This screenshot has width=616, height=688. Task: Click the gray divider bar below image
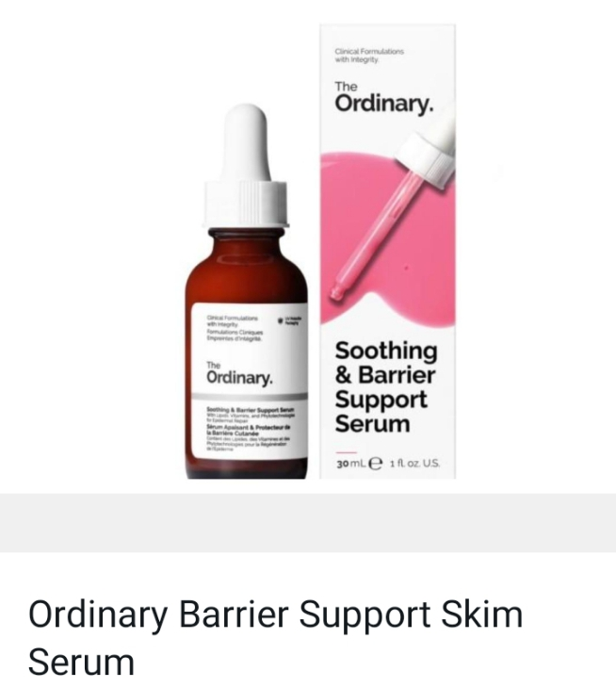[308, 522]
